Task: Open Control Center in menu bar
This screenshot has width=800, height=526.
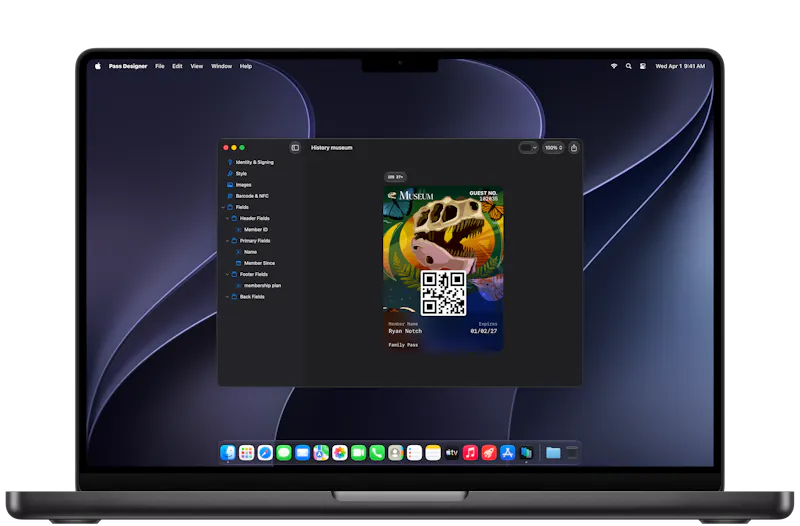Action: (x=643, y=66)
